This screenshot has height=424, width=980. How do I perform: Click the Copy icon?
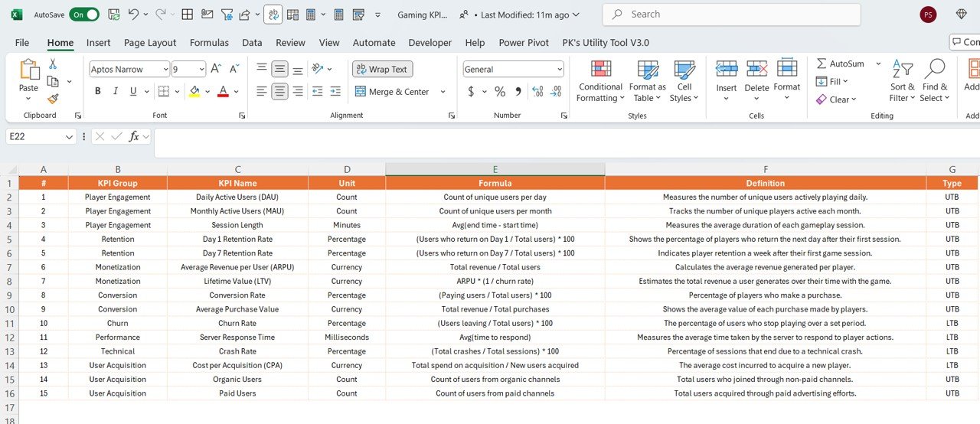53,81
